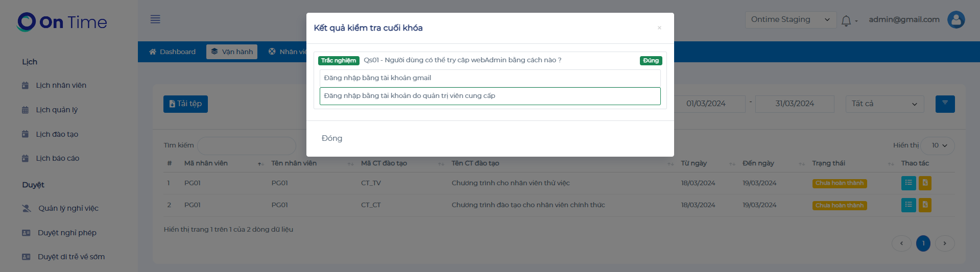Switch to the Vận hành tab
Image resolution: width=980 pixels, height=272 pixels.
point(232,52)
